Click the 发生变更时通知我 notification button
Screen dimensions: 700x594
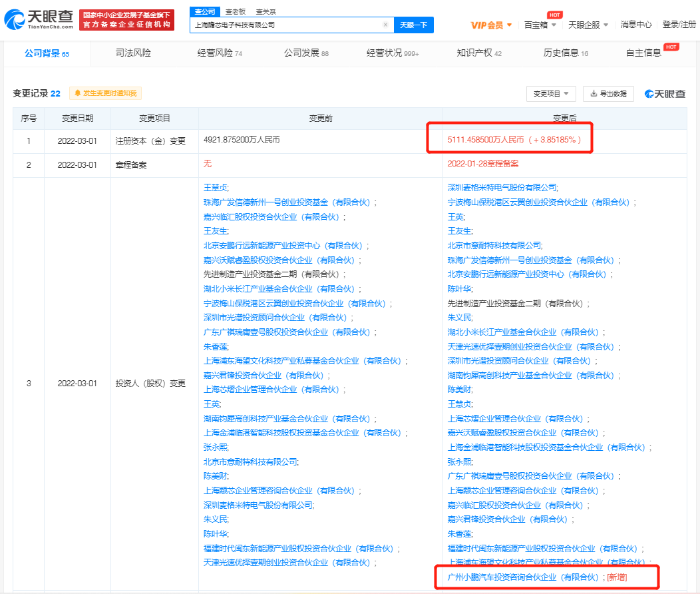click(105, 93)
